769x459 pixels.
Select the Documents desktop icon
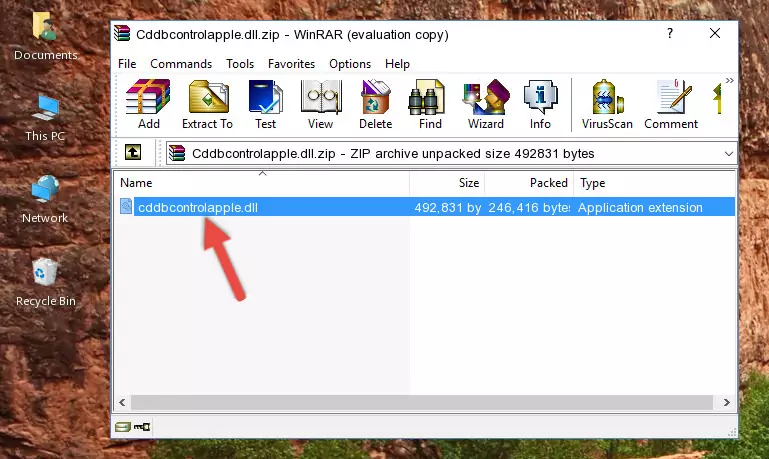click(45, 37)
